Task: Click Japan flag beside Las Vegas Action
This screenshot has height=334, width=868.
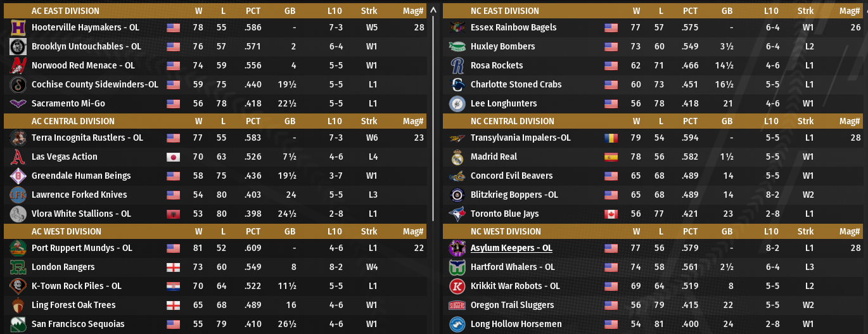Action: click(x=173, y=157)
